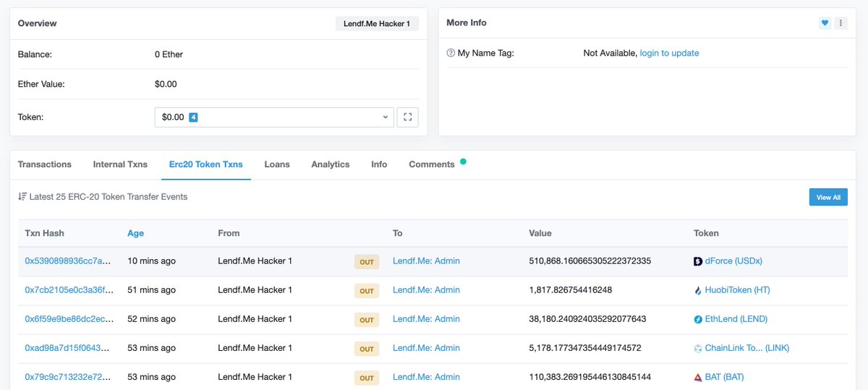Click the dForce USDx token logo icon

coord(698,261)
